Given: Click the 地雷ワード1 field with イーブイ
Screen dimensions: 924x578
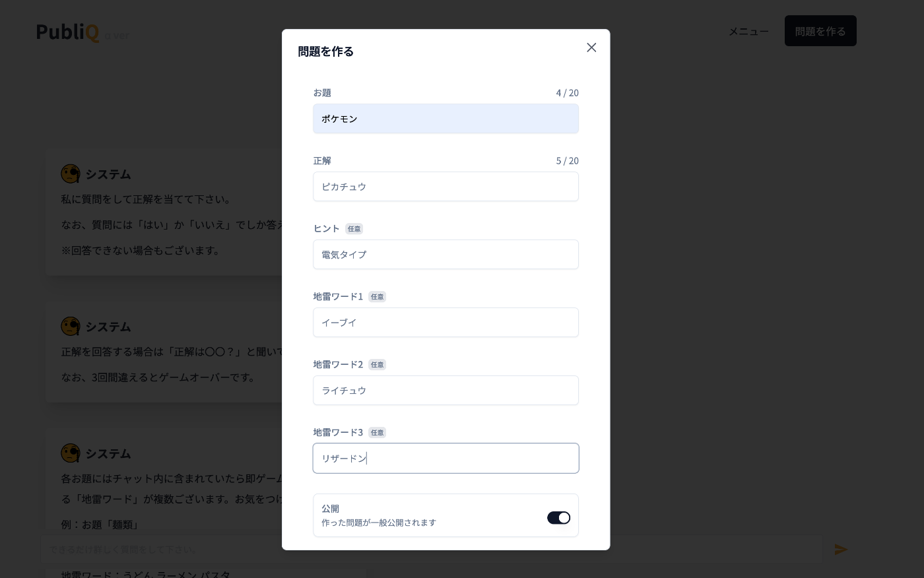Looking at the screenshot, I should click(x=445, y=323).
